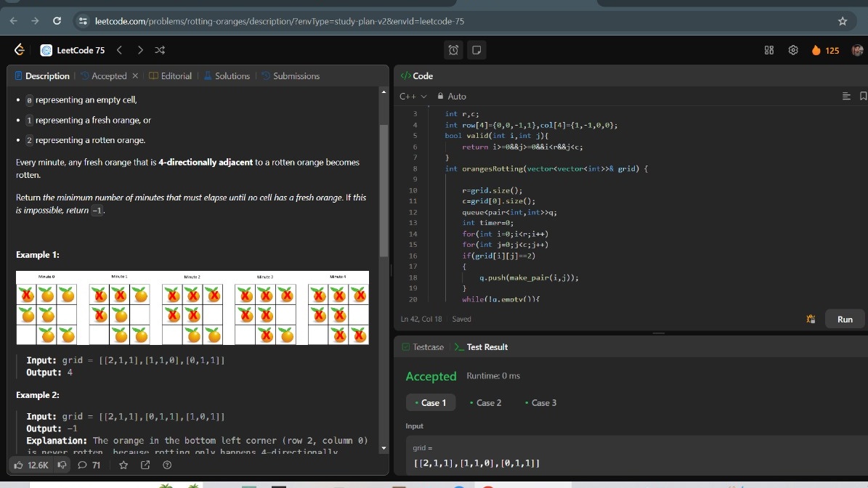Image resolution: width=868 pixels, height=488 pixels.
Task: Open the C++ language dropdown
Action: coord(413,97)
